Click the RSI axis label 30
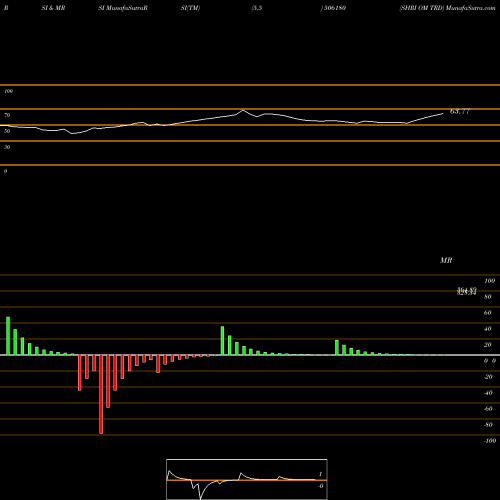The height and width of the screenshot is (500, 500). click(x=7, y=147)
